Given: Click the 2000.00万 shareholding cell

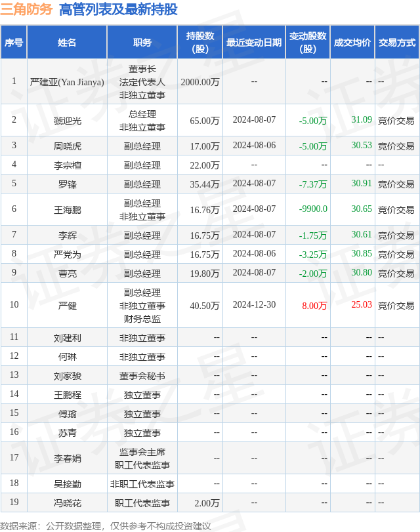Looking at the screenshot, I should (x=200, y=82).
